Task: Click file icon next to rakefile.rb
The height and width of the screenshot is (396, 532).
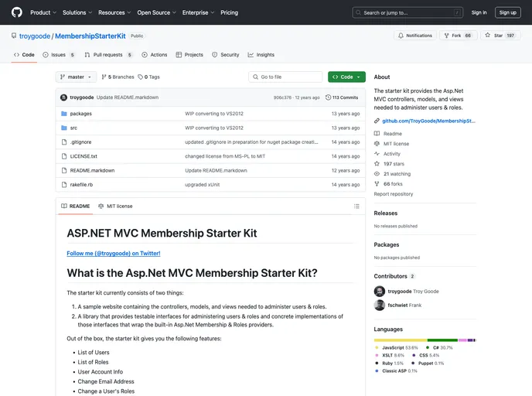Action: tap(63, 185)
